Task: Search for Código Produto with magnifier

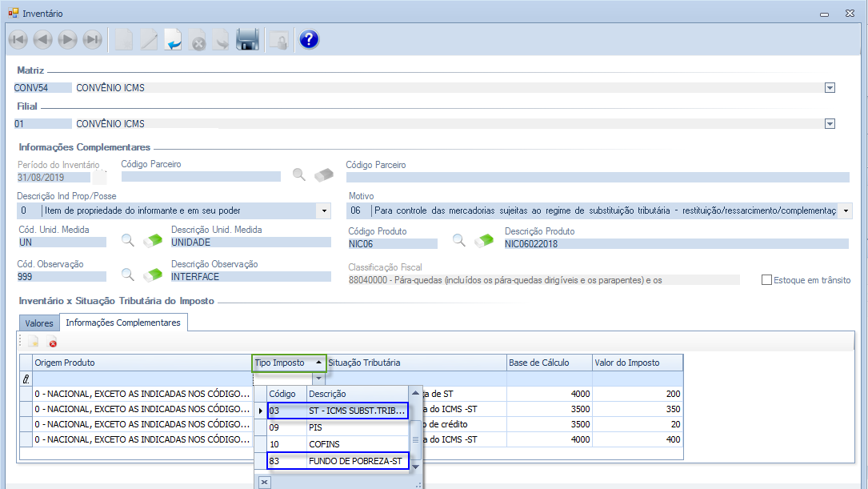Action: [x=459, y=241]
